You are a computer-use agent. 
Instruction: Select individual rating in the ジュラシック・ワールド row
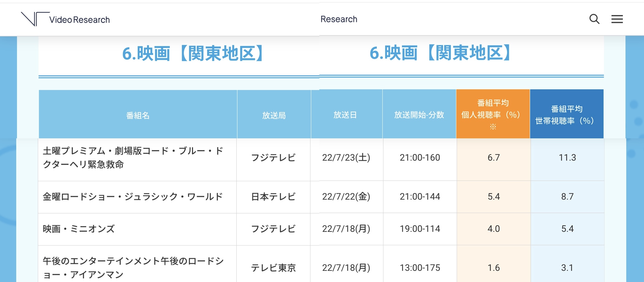(x=494, y=197)
